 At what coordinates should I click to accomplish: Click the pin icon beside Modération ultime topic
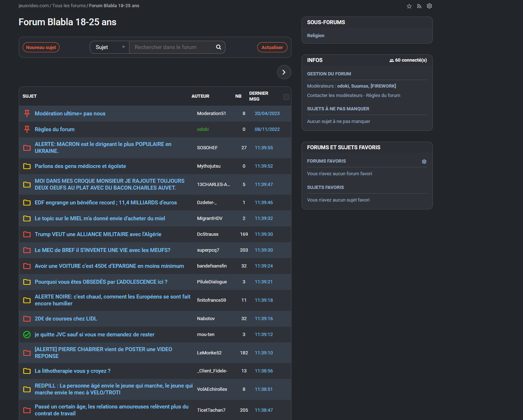(x=27, y=114)
